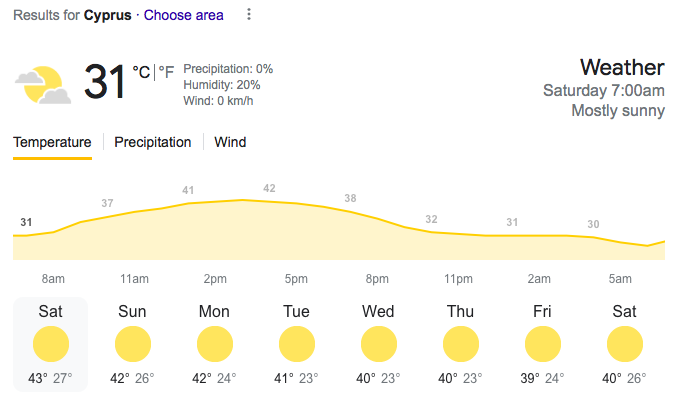679x407 pixels.
Task: Open the Temperature tab
Action: [x=52, y=142]
